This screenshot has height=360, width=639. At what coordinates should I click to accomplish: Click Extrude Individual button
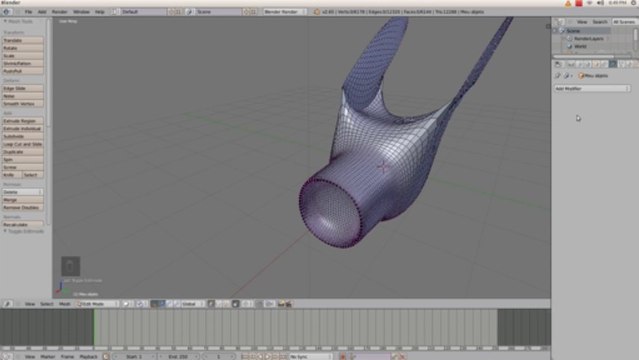coord(23,129)
